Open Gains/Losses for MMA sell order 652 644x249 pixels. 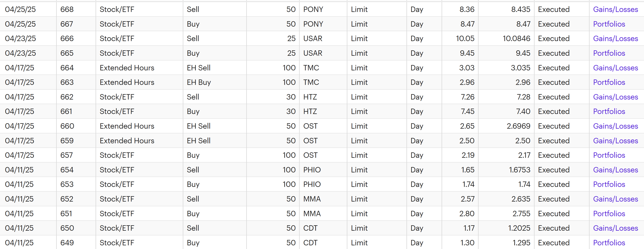(x=615, y=199)
